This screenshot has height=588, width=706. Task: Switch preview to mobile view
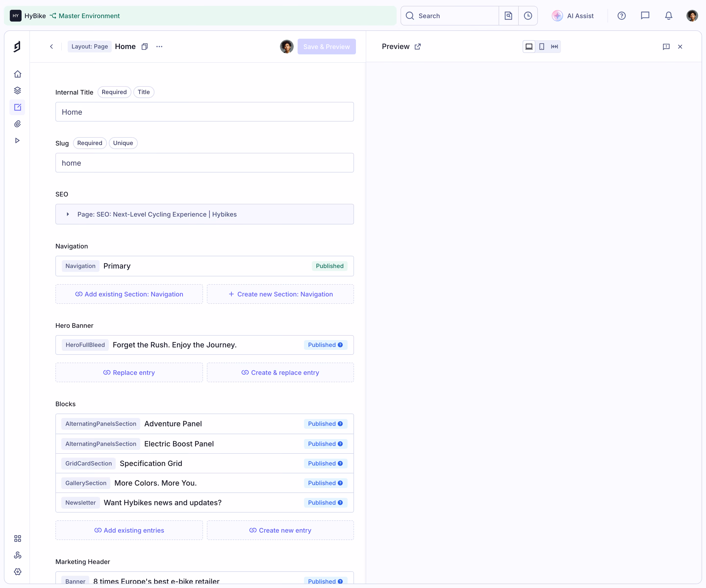542,47
